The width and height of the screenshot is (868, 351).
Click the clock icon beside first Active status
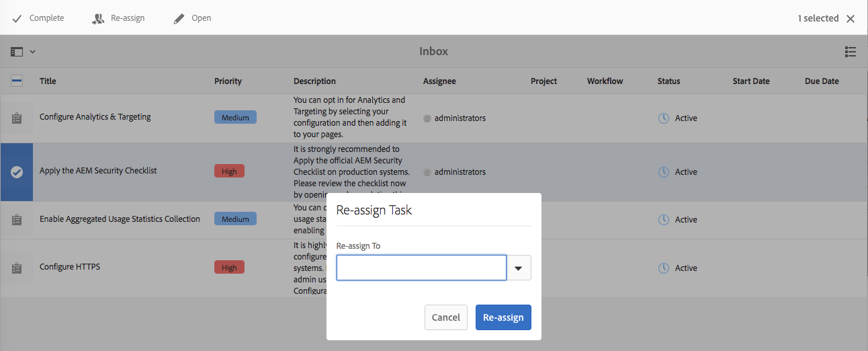[x=664, y=118]
